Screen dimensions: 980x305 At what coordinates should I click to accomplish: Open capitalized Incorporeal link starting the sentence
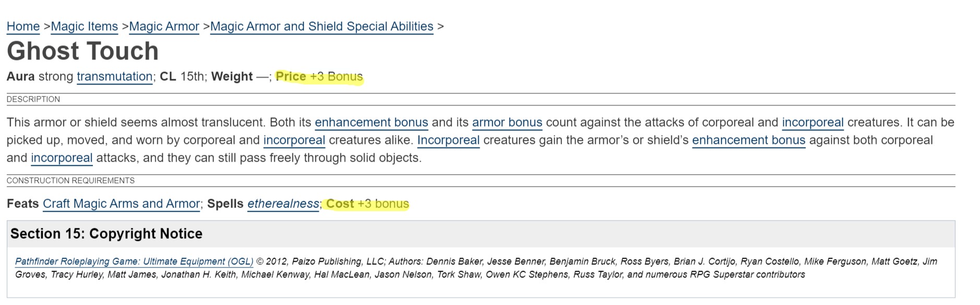[x=448, y=140]
